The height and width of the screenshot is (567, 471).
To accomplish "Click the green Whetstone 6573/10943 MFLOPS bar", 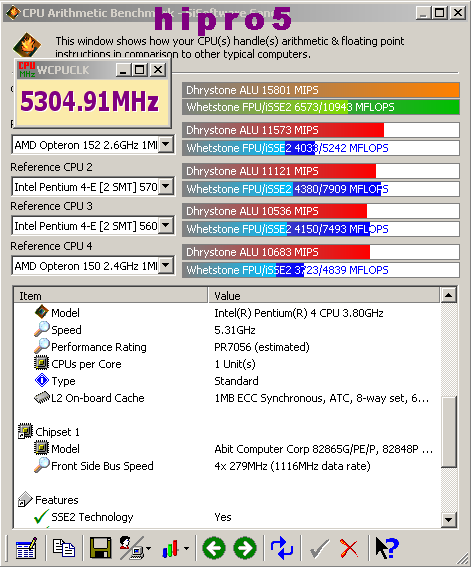I will (321, 107).
